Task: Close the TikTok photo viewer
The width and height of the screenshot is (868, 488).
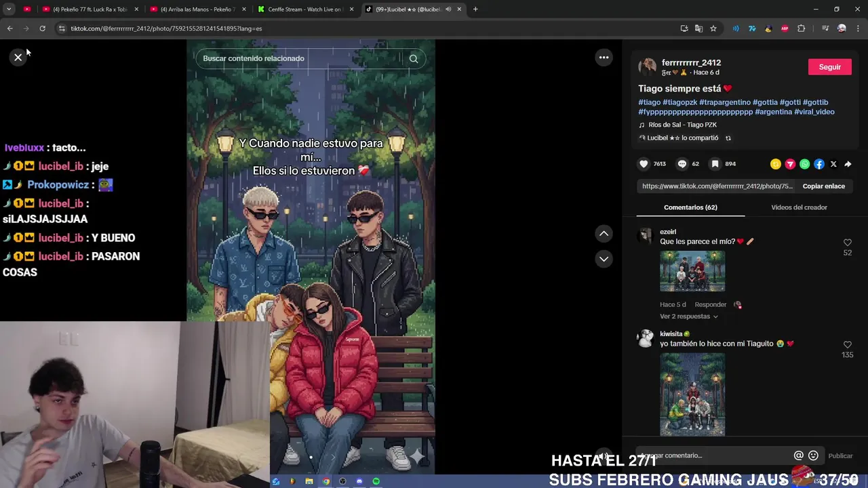Action: click(x=18, y=58)
